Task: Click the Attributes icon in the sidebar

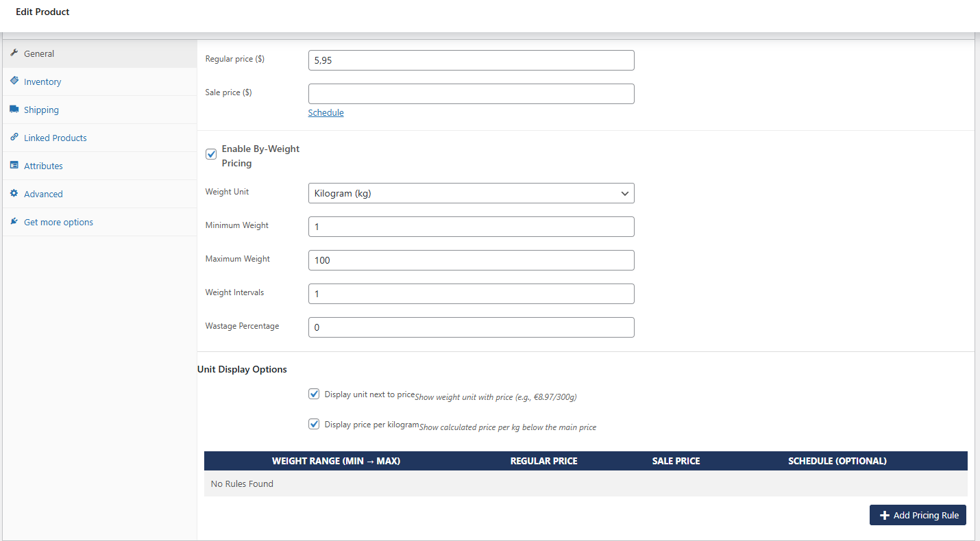Action: pyautogui.click(x=14, y=165)
